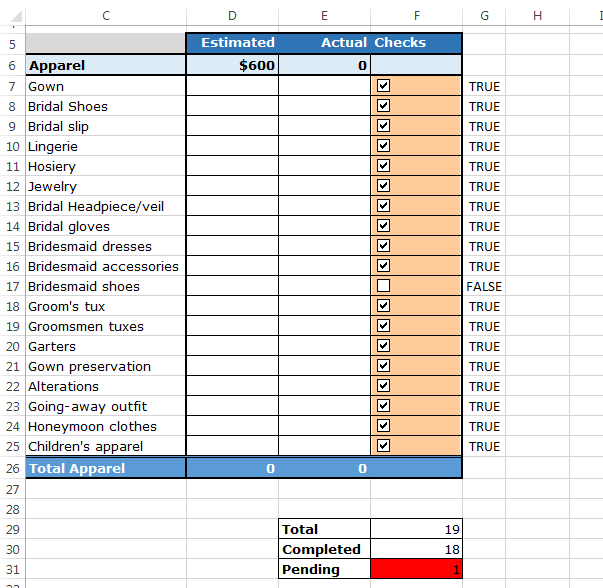Click the TRUE cell beside Alterations

(484, 386)
